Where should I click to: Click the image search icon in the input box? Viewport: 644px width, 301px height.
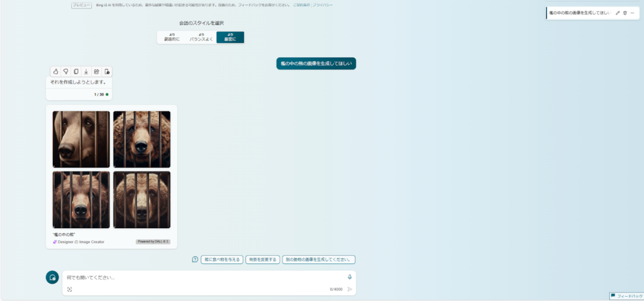70,289
